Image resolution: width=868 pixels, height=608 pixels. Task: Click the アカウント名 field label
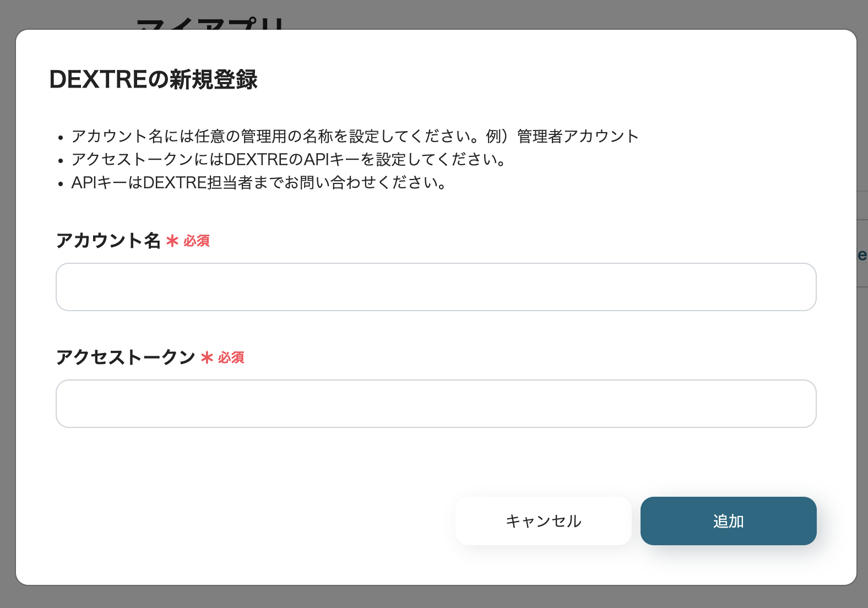[109, 241]
